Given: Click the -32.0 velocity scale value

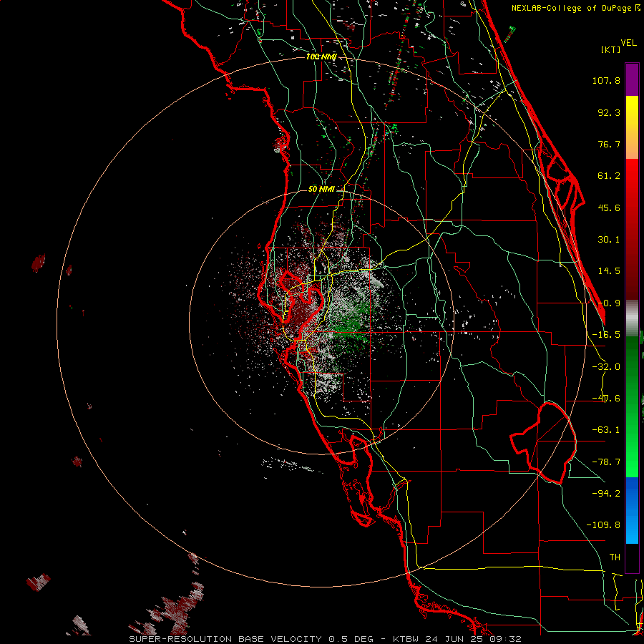Looking at the screenshot, I should (x=606, y=367).
